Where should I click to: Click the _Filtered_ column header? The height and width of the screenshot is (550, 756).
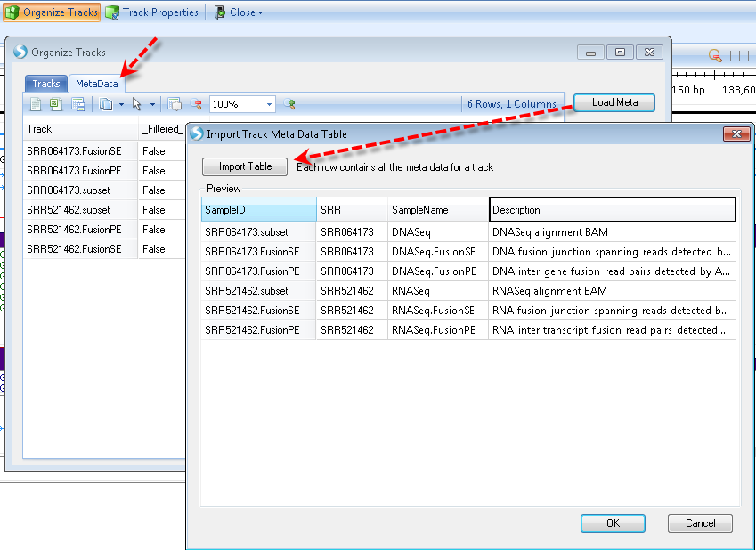click(x=162, y=129)
